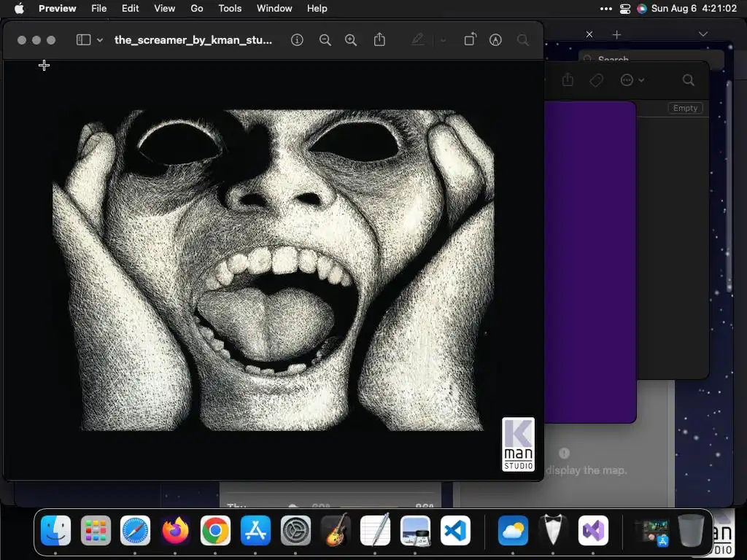
Task: Open the Go menu
Action: (x=197, y=8)
